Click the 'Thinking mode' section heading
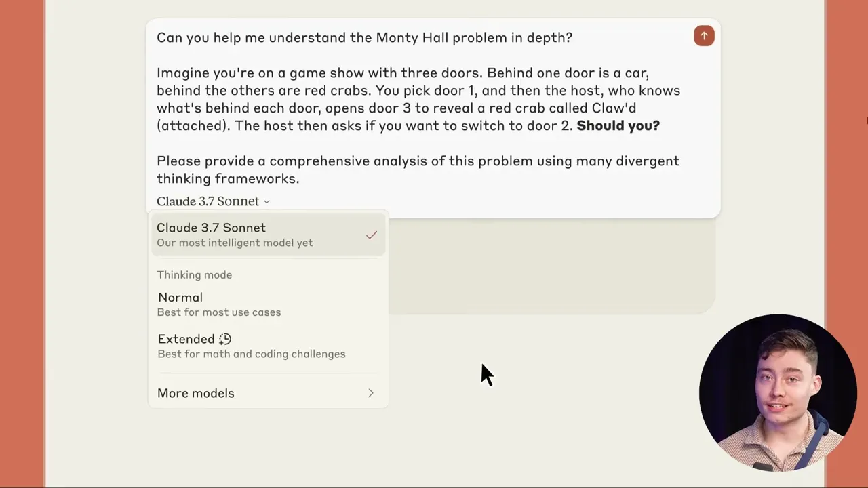Image resolution: width=868 pixels, height=488 pixels. point(195,274)
